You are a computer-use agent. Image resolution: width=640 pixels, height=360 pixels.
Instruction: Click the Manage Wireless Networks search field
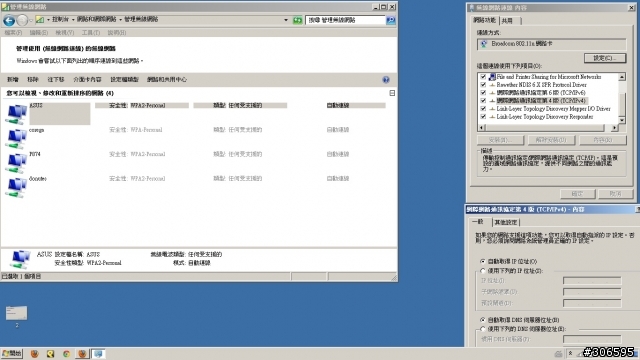(345, 20)
